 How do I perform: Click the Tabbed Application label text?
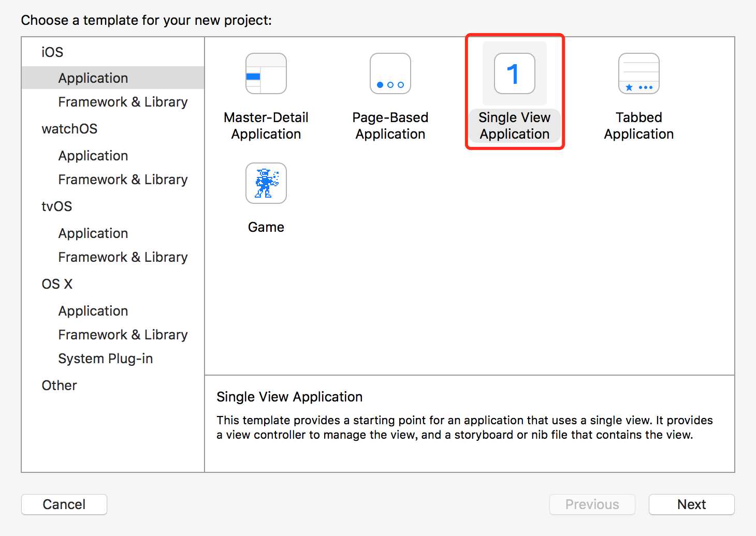(638, 126)
